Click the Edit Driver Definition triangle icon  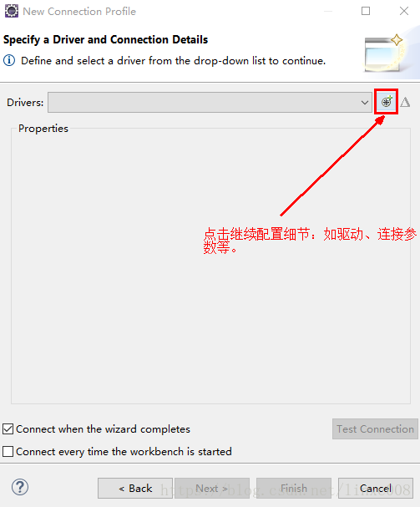pos(405,102)
